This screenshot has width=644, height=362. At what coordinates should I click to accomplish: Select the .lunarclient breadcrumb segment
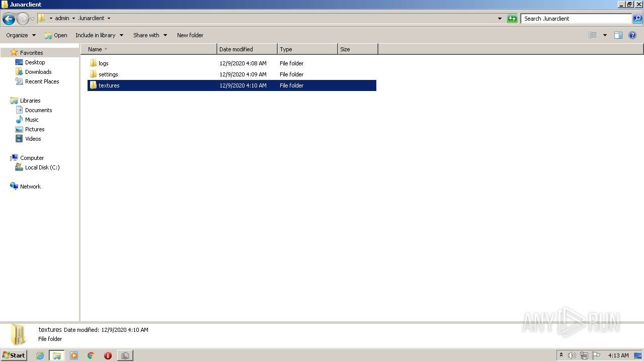pos(91,18)
